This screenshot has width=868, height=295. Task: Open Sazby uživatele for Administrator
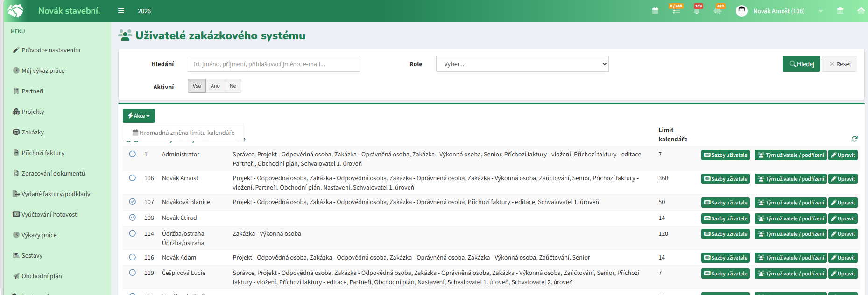pyautogui.click(x=725, y=155)
